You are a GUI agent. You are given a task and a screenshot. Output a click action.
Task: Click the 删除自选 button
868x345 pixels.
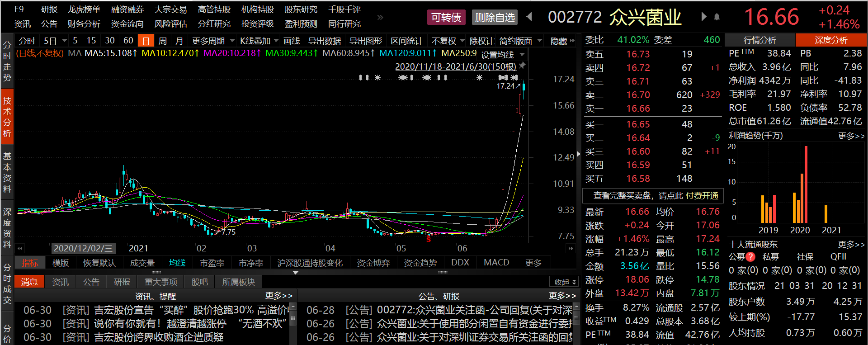[495, 17]
